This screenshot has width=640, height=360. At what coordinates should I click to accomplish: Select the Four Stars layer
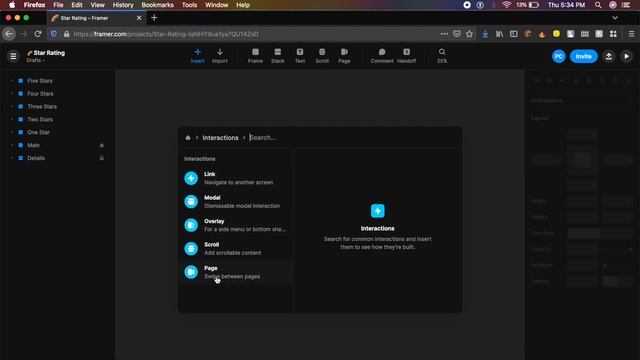(40, 93)
